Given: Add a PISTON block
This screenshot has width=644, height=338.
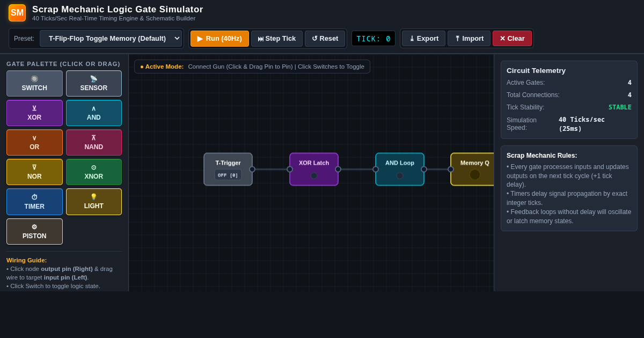Looking at the screenshot, I should coord(34,232).
